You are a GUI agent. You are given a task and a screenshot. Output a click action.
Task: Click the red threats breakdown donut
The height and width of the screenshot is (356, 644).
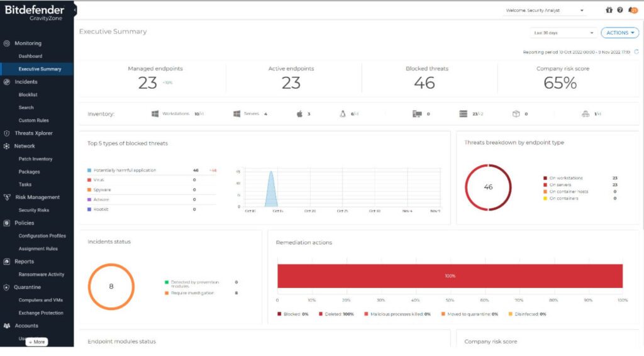[488, 187]
